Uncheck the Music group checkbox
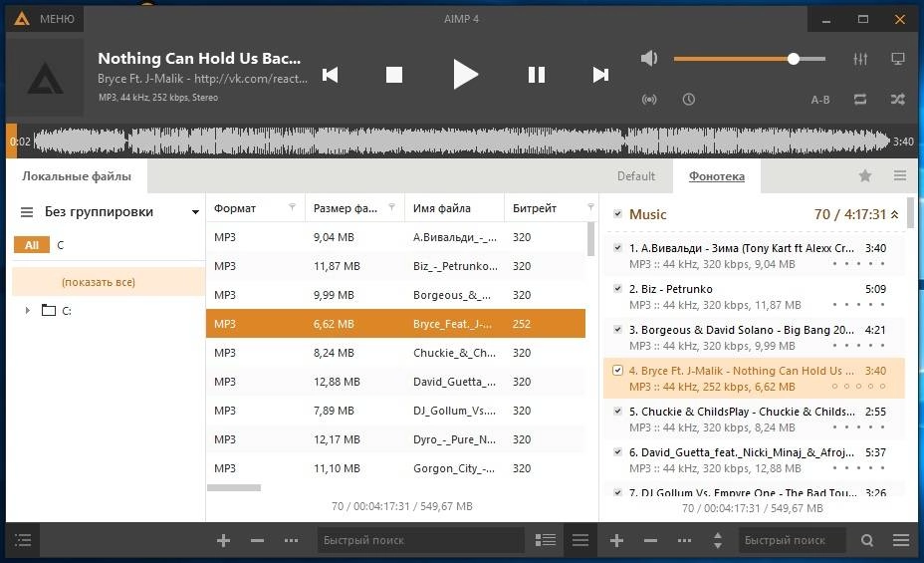The image size is (924, 563). [617, 214]
